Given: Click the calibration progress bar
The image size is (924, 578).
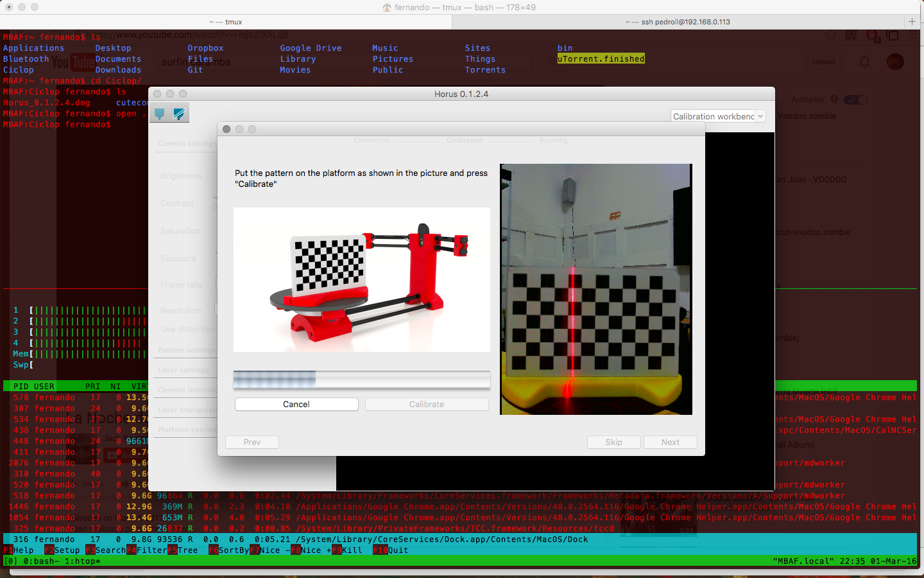Looking at the screenshot, I should (x=362, y=380).
